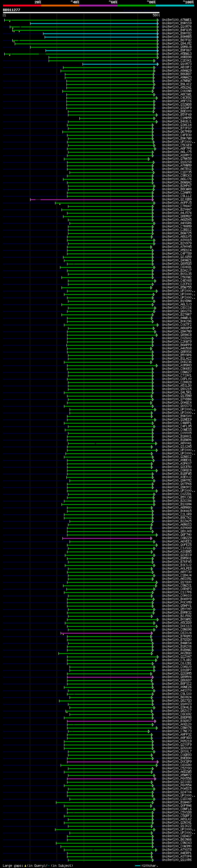This screenshot has height=868, width=197.
Task: Click the cyan alignment bar for Q10M73
Action: (x=120, y=64)
